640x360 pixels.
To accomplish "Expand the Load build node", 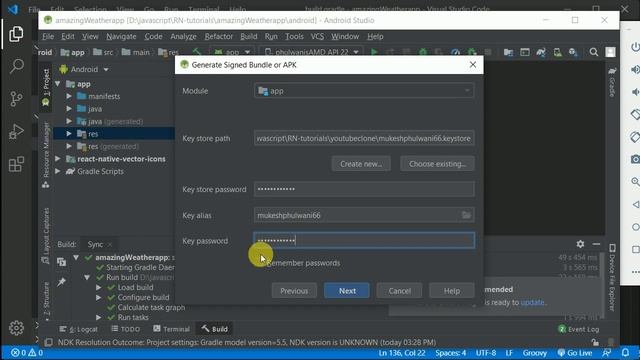I will click(x=99, y=287).
